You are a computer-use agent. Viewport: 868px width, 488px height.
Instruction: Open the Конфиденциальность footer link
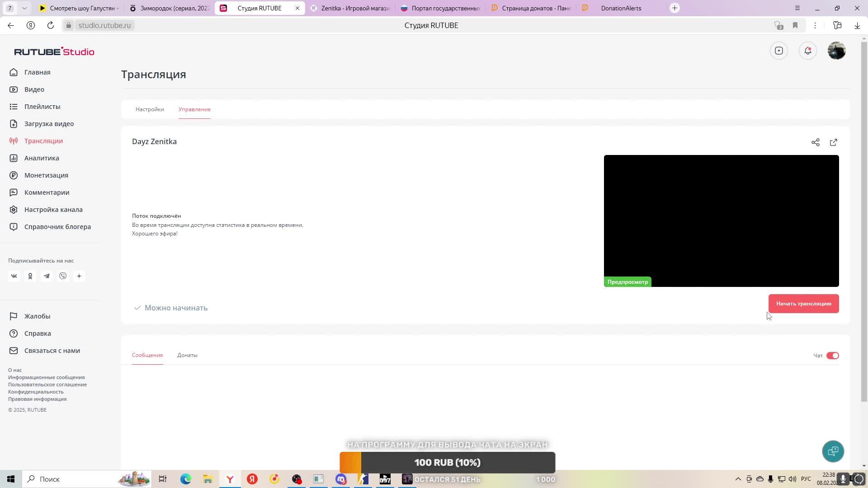tap(36, 392)
